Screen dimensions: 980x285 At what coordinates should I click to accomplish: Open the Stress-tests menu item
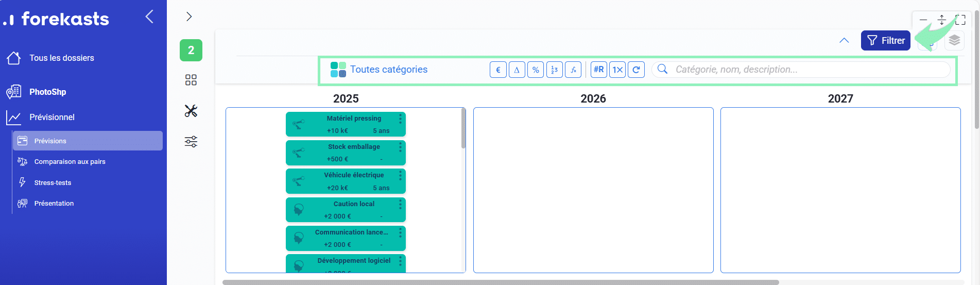coord(53,182)
